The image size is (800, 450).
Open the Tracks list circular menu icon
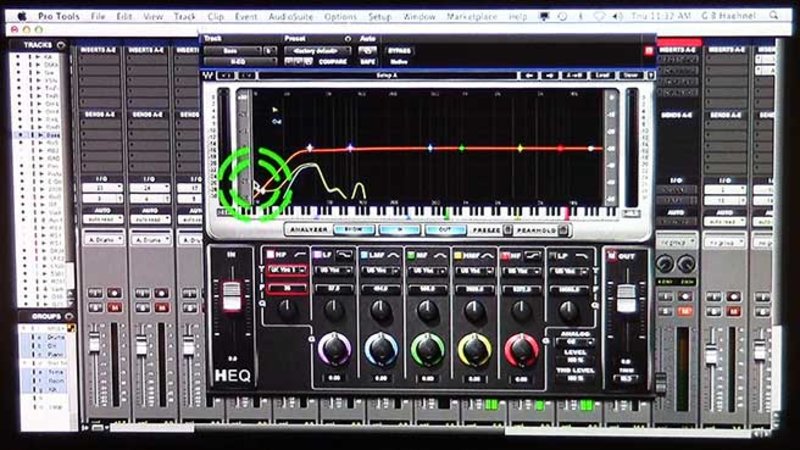tap(61, 45)
